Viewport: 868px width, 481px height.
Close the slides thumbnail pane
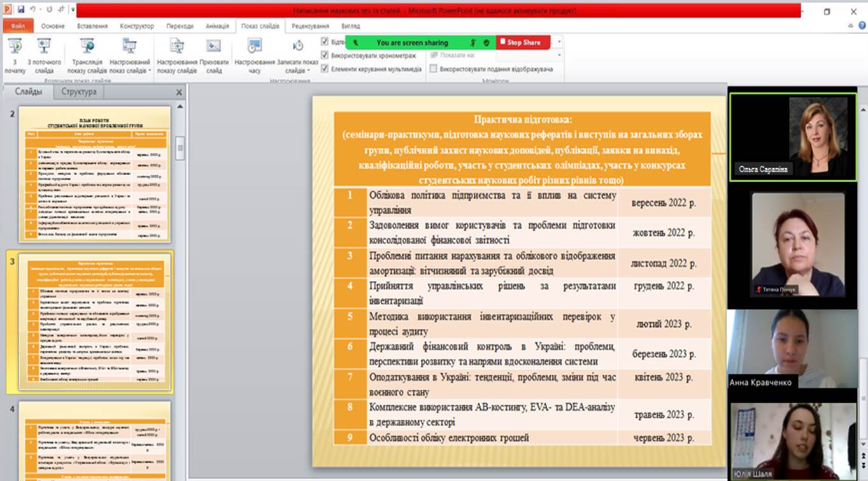[179, 92]
